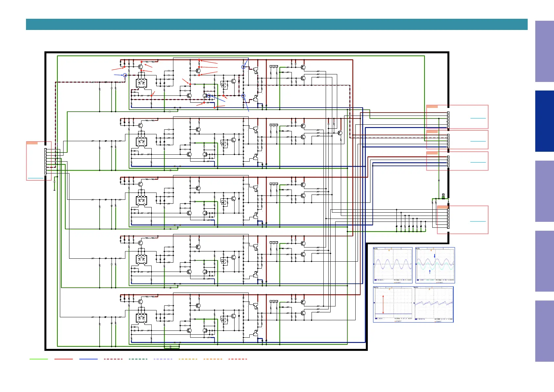Follow the link in the third right connector box
This screenshot has height=392, width=554.
[x=478, y=162]
